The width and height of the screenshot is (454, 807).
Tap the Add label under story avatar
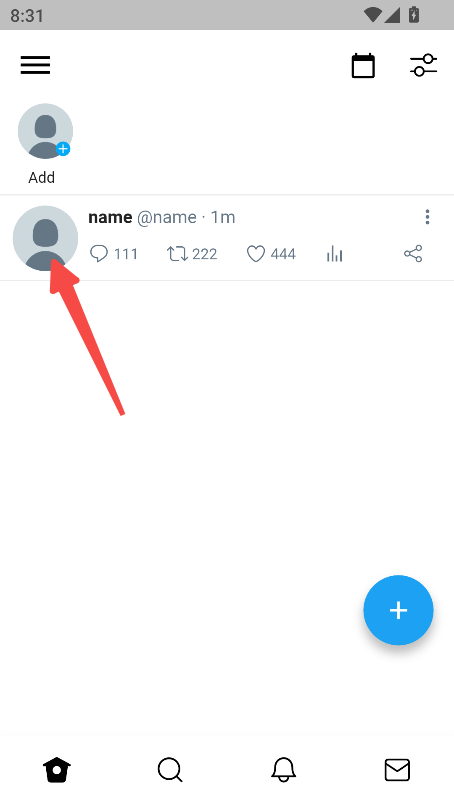click(x=42, y=178)
